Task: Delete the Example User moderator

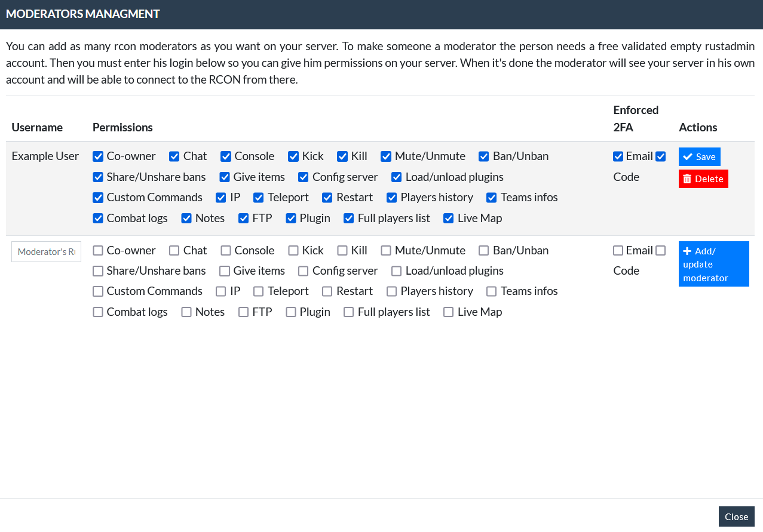Action: pos(703,179)
